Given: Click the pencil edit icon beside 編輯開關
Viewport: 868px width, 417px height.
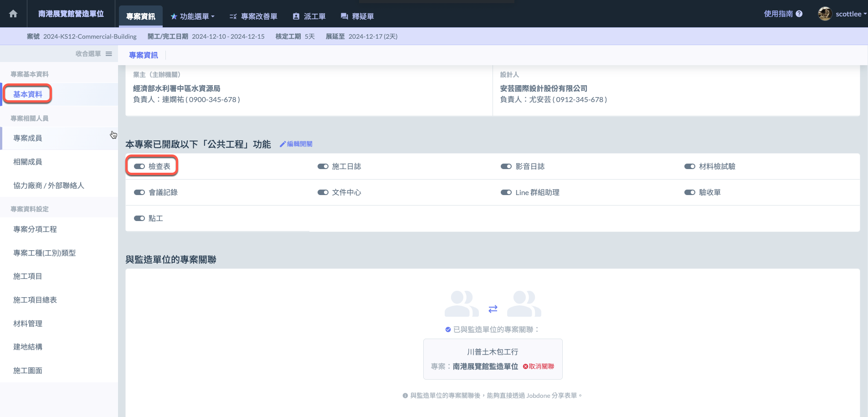Looking at the screenshot, I should pyautogui.click(x=282, y=144).
